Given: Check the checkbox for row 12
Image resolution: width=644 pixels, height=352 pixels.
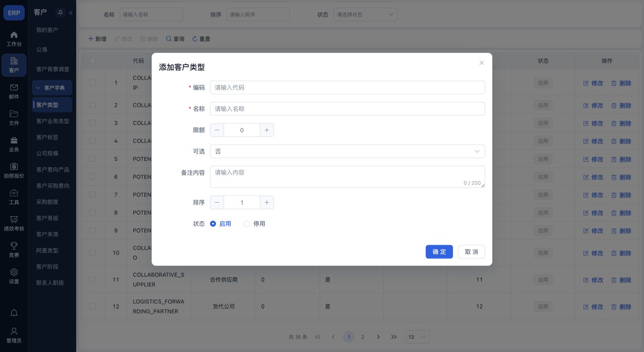Looking at the screenshot, I should 92,306.
